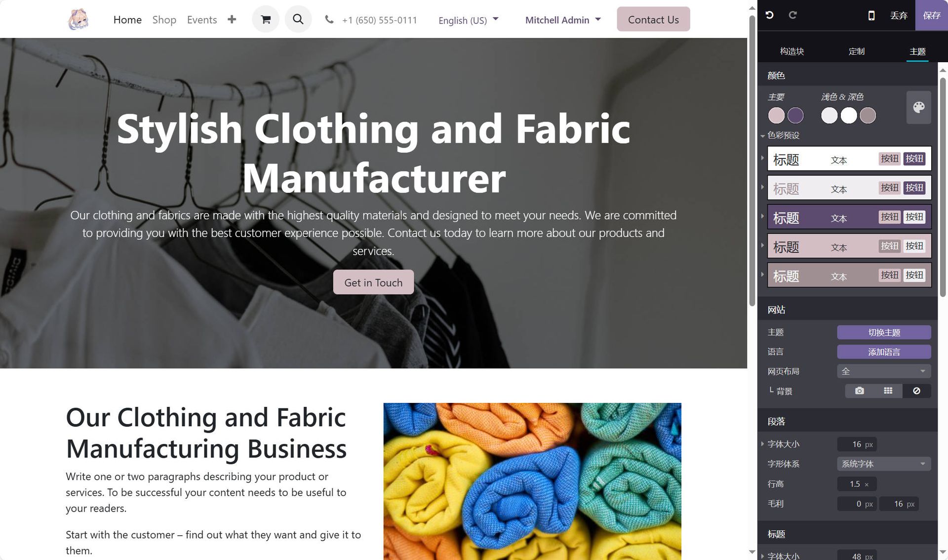Select the dark purple primary color swatch
948x560 pixels.
795,116
